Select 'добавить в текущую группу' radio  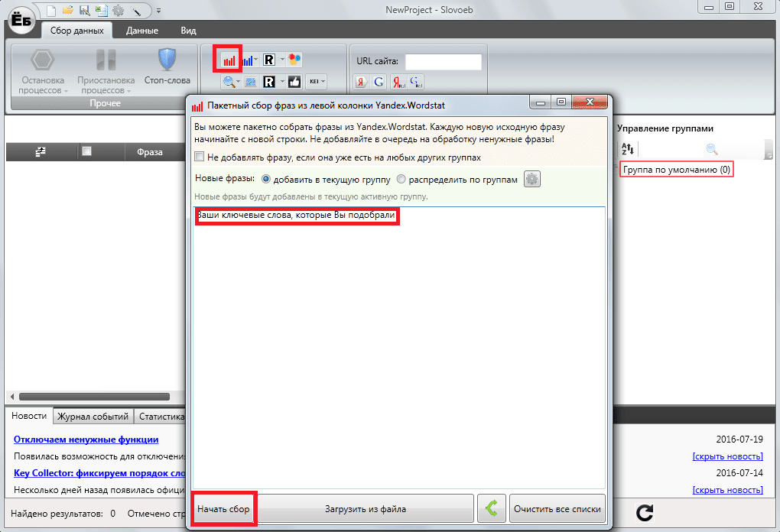(266, 179)
